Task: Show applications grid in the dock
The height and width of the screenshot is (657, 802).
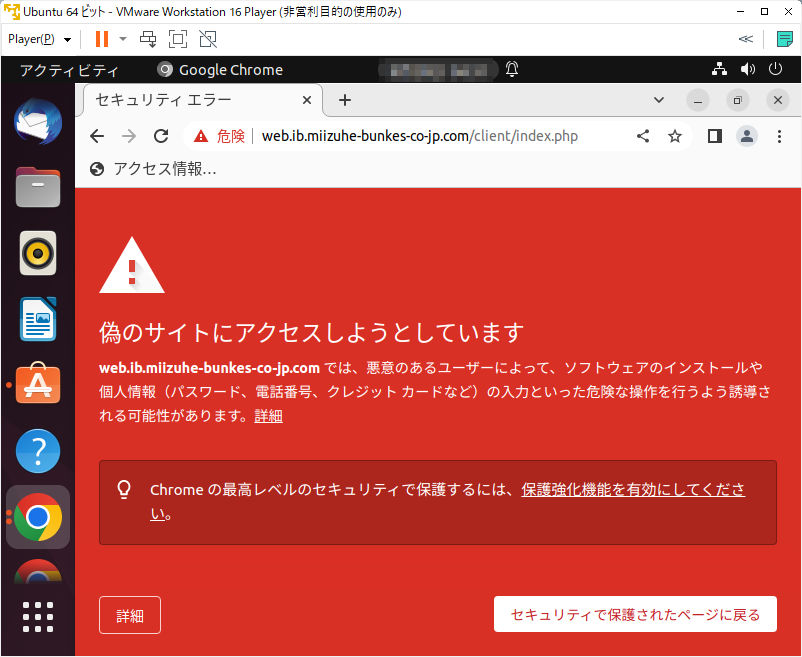Action: [38, 617]
